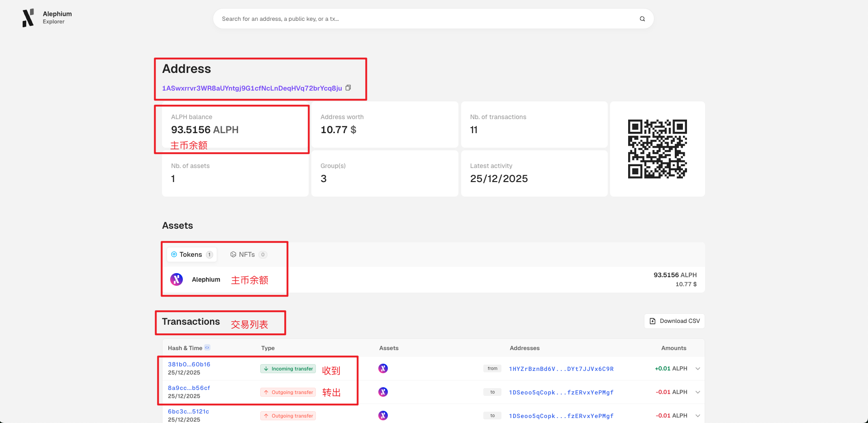Open sender address 1HYZrBznBd6V...DYt7JJVx6C9R
868x423 pixels.
(x=561, y=369)
